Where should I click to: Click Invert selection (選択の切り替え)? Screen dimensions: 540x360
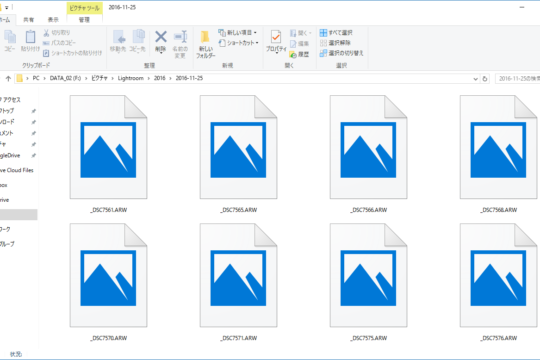(x=341, y=53)
